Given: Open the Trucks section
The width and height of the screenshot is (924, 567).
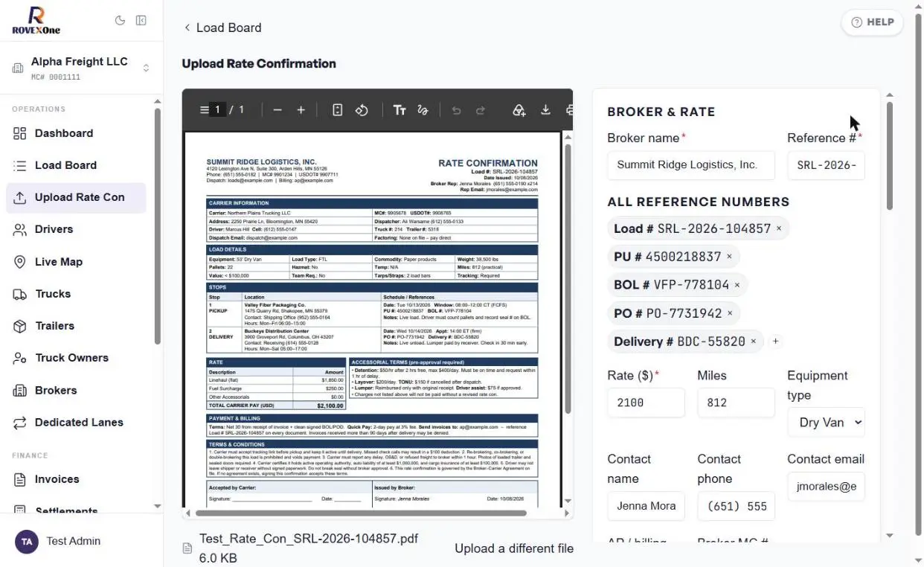Looking at the screenshot, I should pyautogui.click(x=76, y=294).
